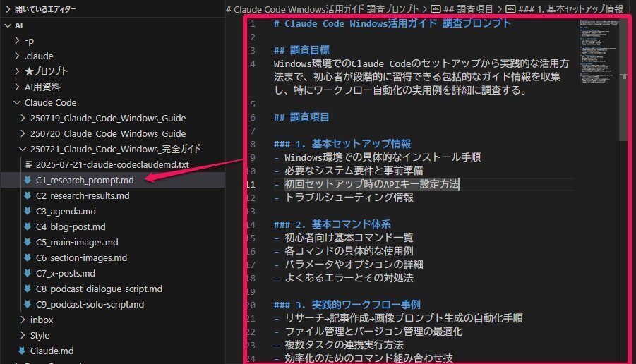Expand the AI用資料 folder
Image resolution: width=636 pixels, height=364 pixels.
click(x=17, y=87)
